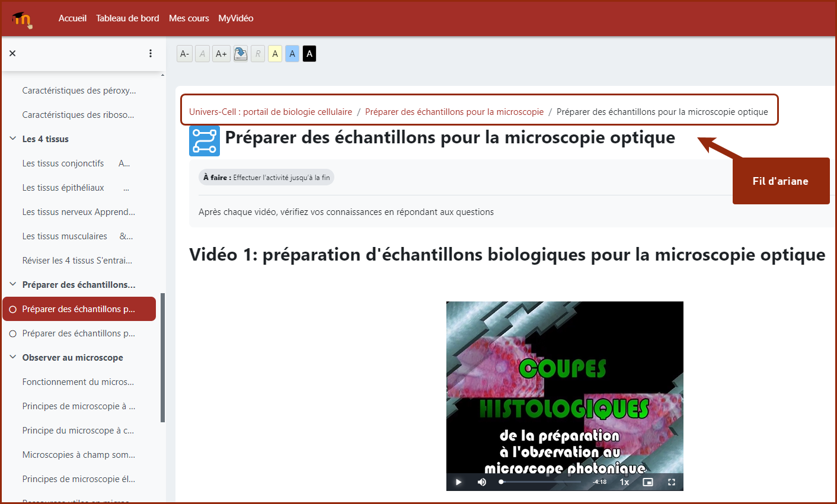This screenshot has width=837, height=504.
Task: Click the À faire completion requirement badge
Action: click(266, 177)
